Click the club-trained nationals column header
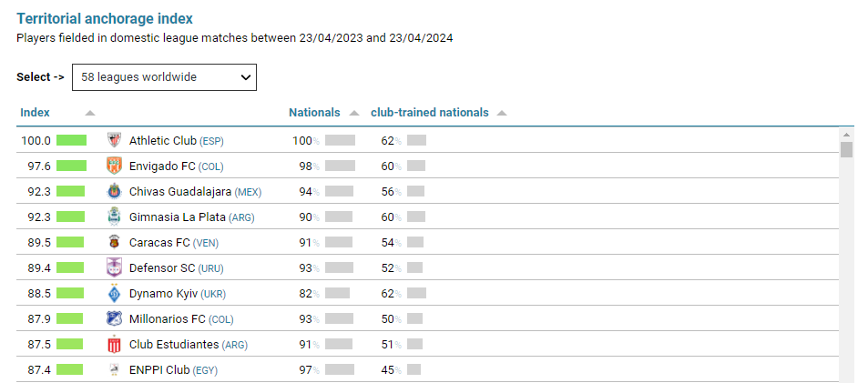The width and height of the screenshot is (868, 383). coord(429,113)
